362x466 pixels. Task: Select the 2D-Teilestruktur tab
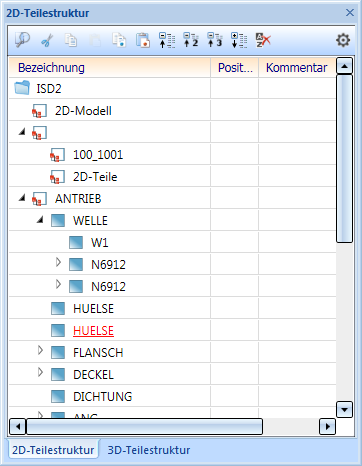(x=53, y=450)
